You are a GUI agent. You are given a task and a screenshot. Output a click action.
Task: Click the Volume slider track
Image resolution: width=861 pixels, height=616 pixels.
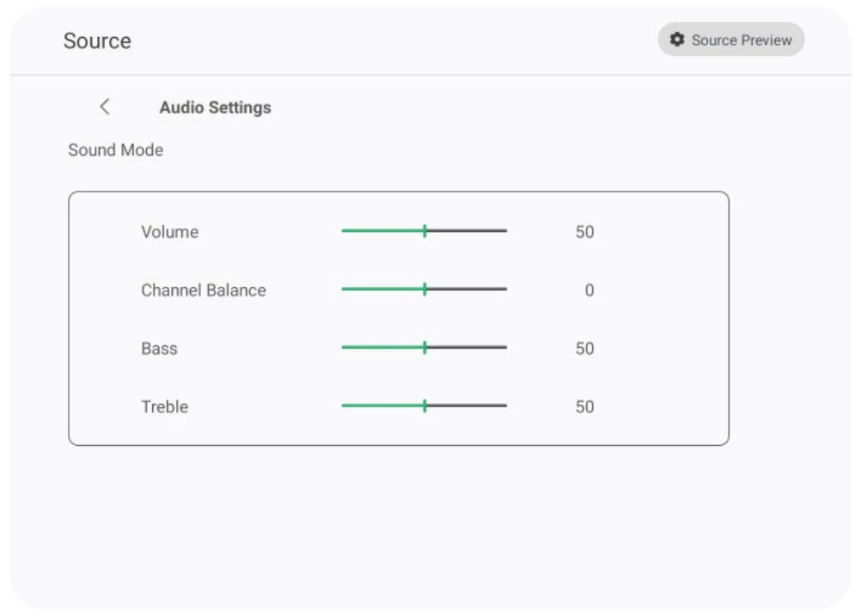[424, 230]
